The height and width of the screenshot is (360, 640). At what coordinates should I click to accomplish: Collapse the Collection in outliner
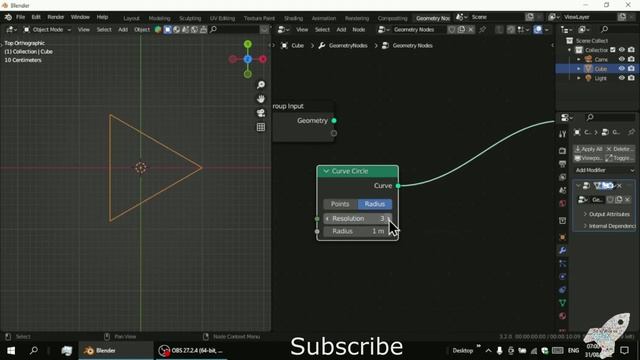coord(570,50)
